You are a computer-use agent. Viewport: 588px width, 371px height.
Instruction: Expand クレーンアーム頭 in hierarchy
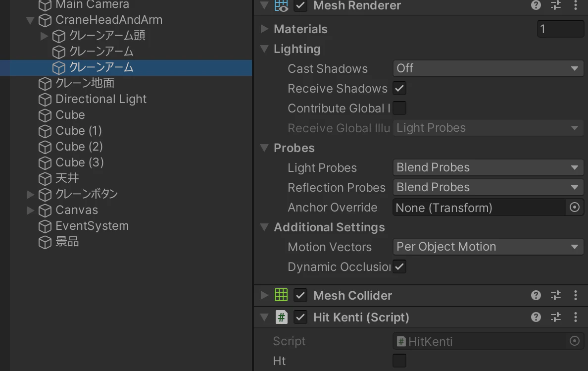pos(44,36)
